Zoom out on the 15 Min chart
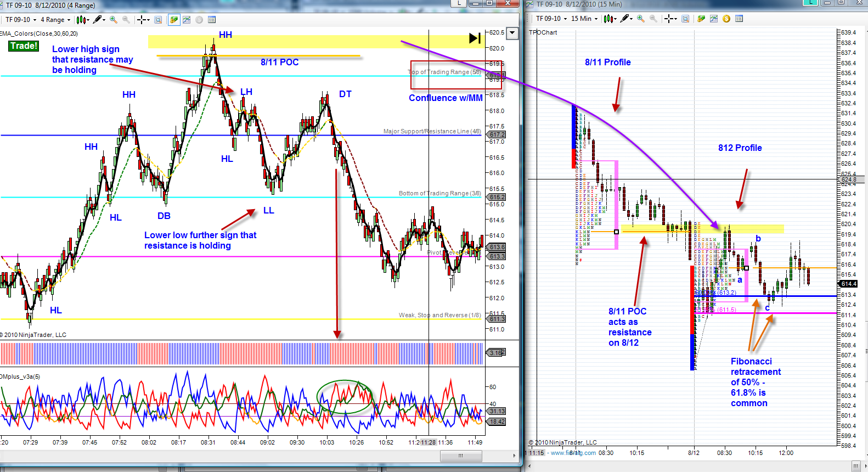Image resolution: width=868 pixels, height=472 pixels. pyautogui.click(x=653, y=19)
